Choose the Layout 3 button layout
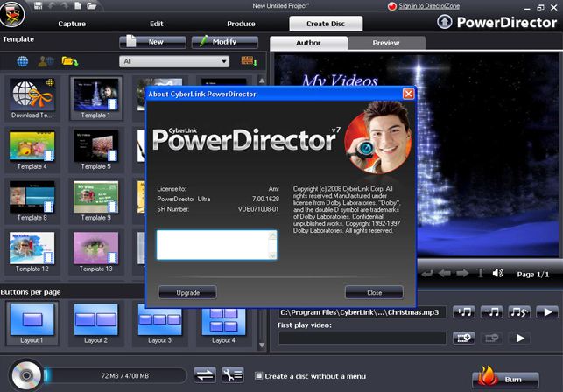 159,324
